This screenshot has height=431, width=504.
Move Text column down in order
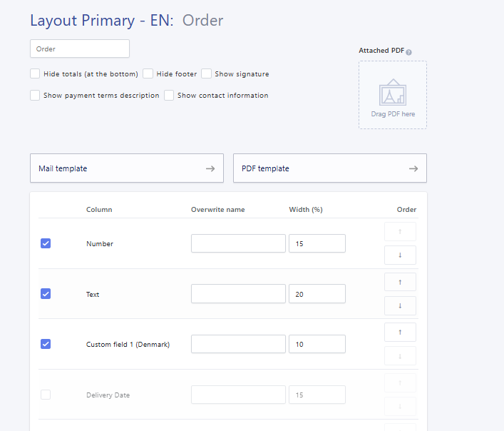point(400,305)
